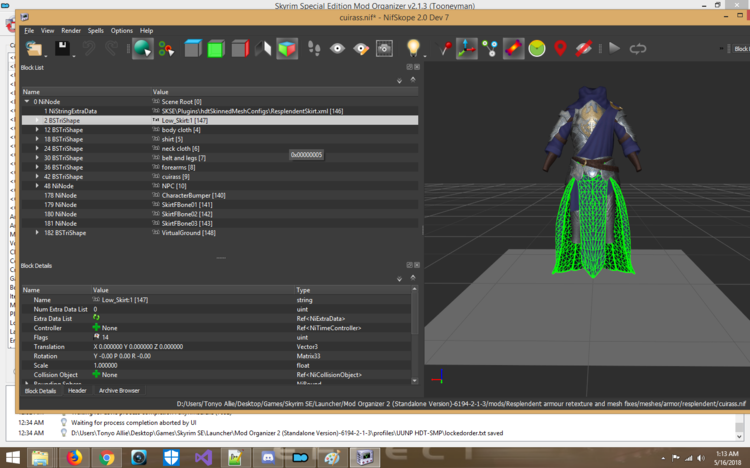Add a Controller via green plus
The width and height of the screenshot is (750, 468).
click(96, 328)
